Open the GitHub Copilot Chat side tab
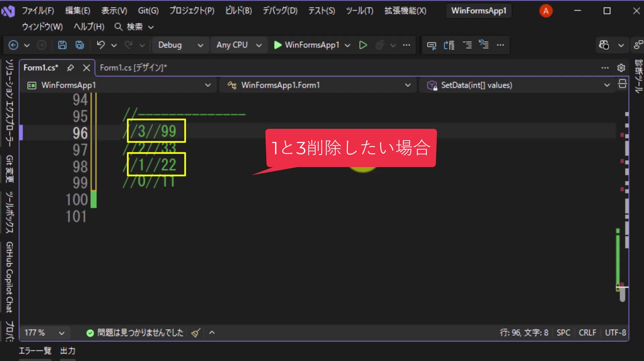The width and height of the screenshot is (644, 361). point(9,277)
